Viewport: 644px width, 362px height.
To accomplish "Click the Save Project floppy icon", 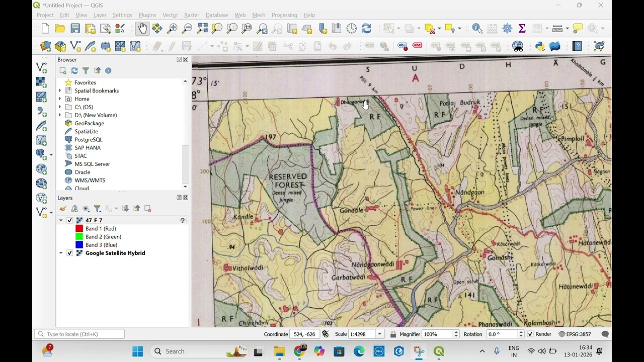I will (x=75, y=29).
